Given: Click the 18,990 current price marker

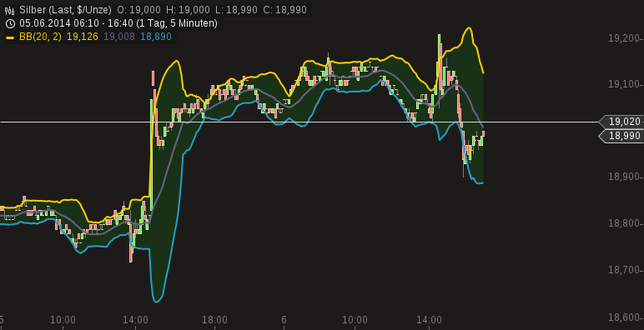Looking at the screenshot, I should (621, 136).
